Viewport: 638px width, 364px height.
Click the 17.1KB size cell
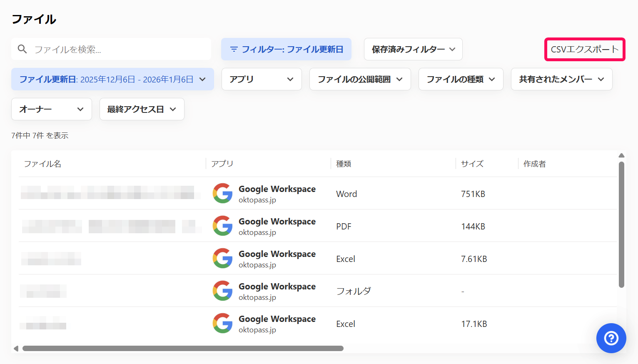(474, 324)
